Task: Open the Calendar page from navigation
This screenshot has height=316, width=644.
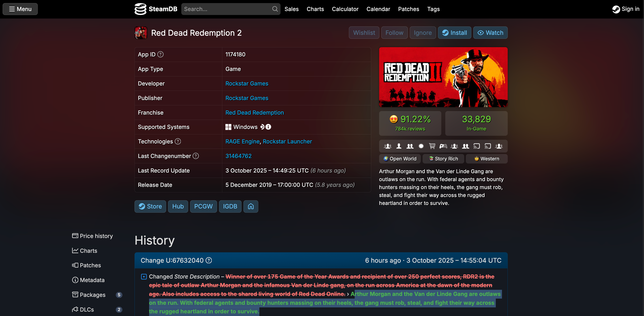Action: point(378,9)
